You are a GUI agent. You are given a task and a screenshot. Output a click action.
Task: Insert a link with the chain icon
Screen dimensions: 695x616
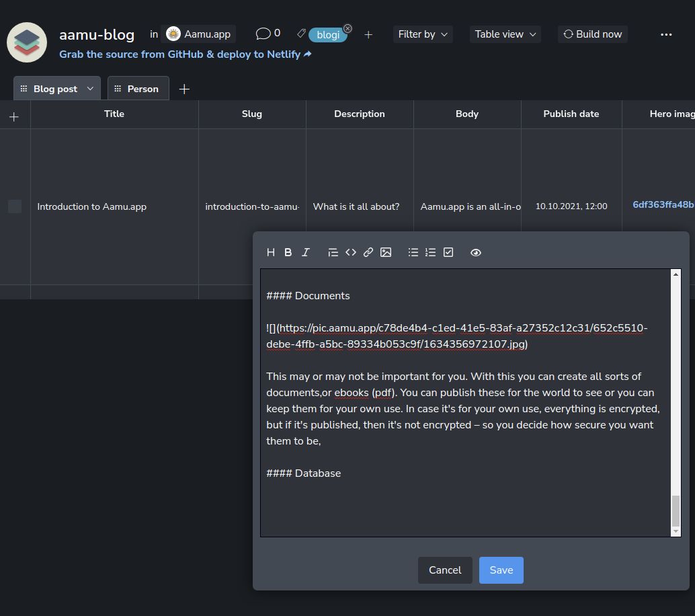point(368,252)
